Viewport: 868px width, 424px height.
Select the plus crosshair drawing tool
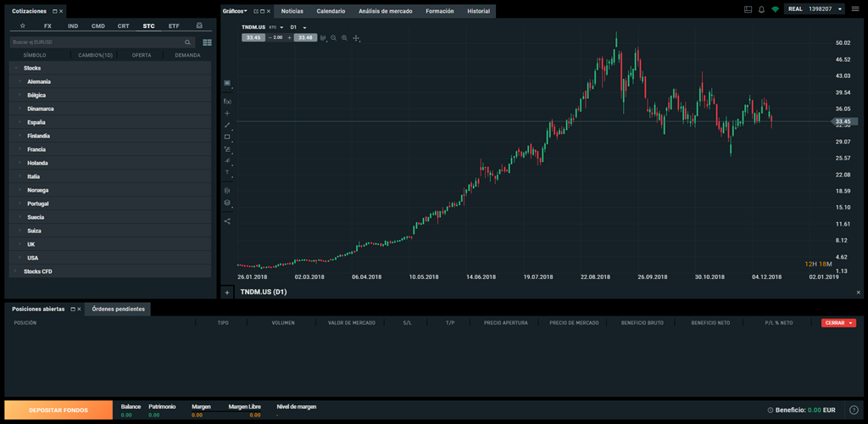coord(227,113)
